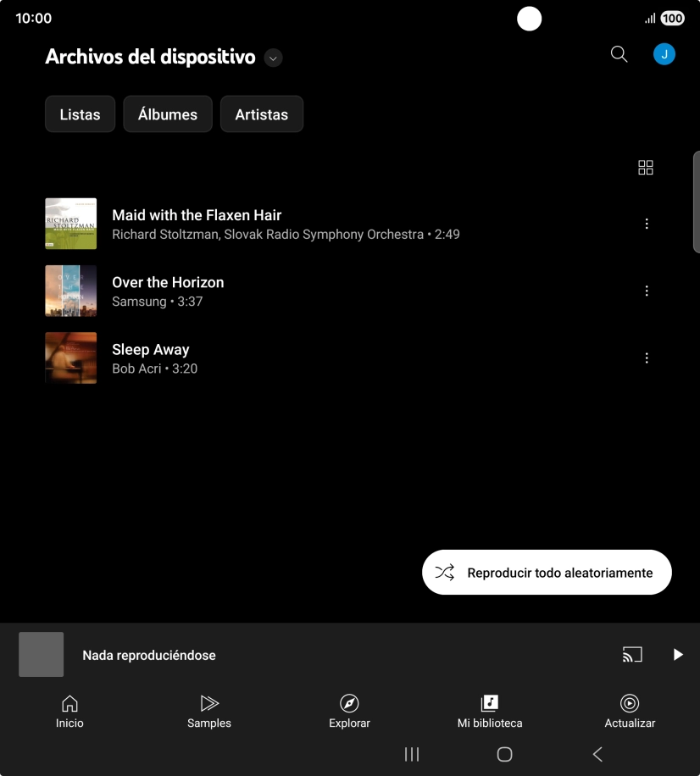Switch to the Artistas filter
Screen dimensions: 700x776
(261, 114)
